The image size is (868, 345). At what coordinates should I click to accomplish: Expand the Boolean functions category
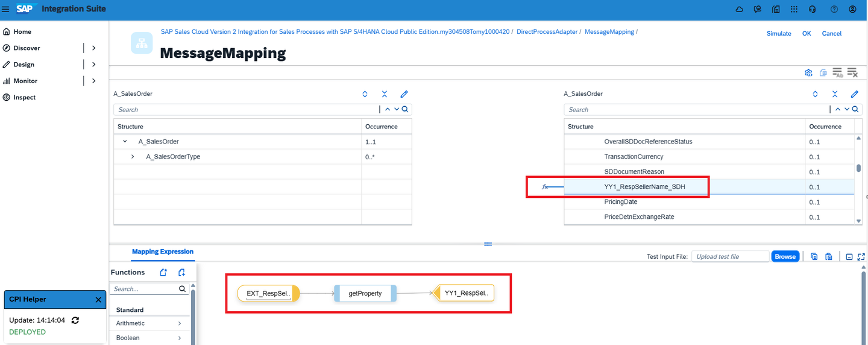tap(180, 338)
